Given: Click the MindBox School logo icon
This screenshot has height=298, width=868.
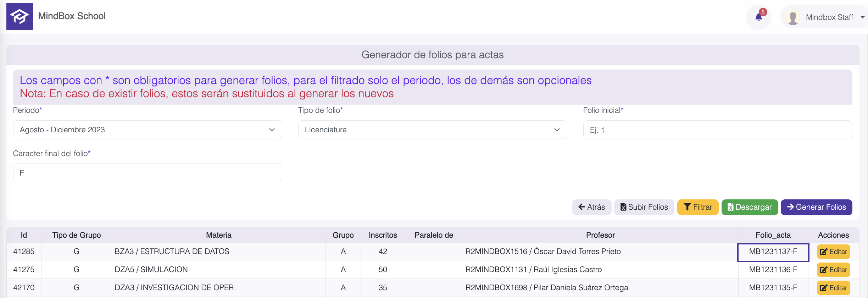Looking at the screenshot, I should [x=20, y=16].
